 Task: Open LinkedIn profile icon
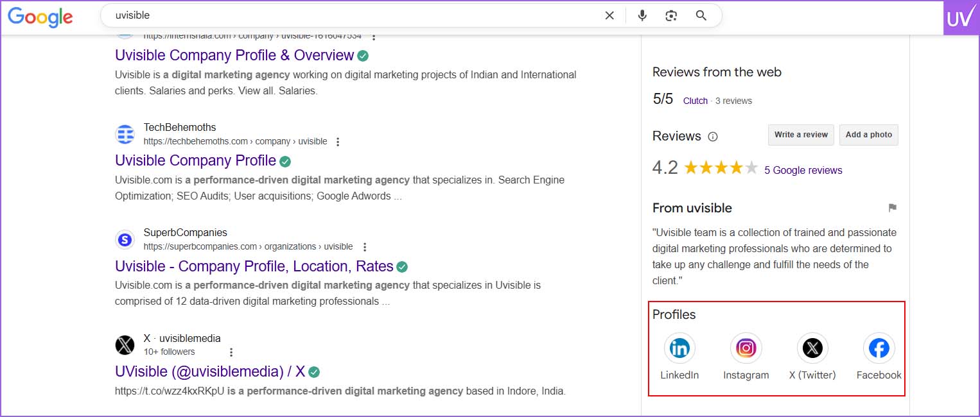click(x=679, y=348)
